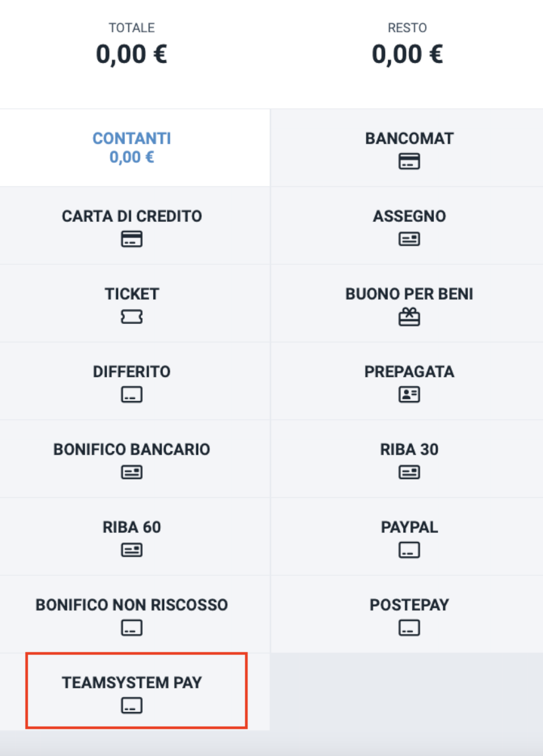This screenshot has height=756, width=543.
Task: Click the Carta di Credito card icon
Action: (x=132, y=239)
